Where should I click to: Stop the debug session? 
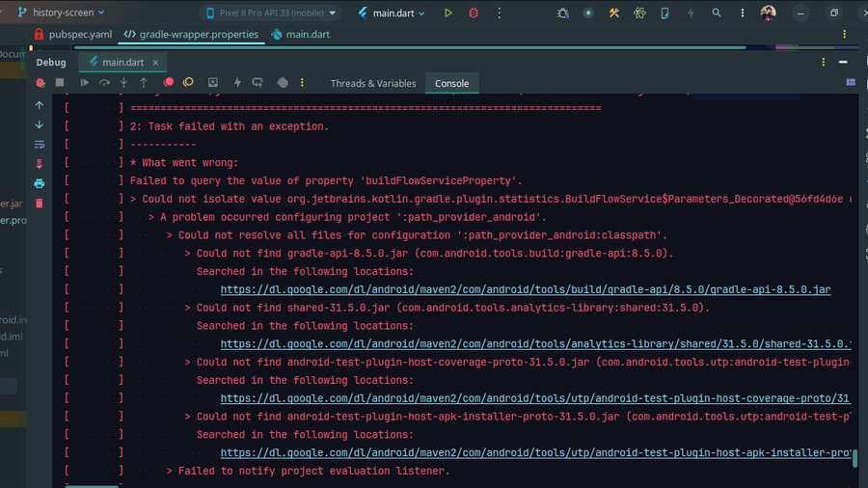pyautogui.click(x=60, y=82)
